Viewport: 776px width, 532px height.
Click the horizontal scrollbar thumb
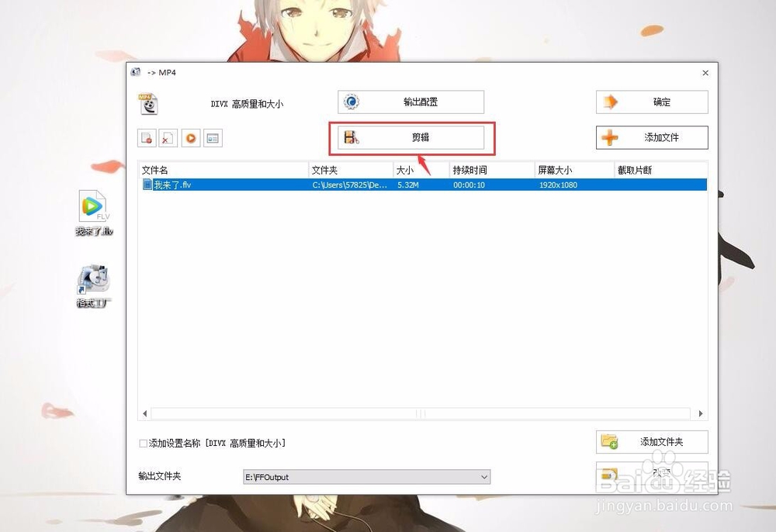(x=421, y=413)
